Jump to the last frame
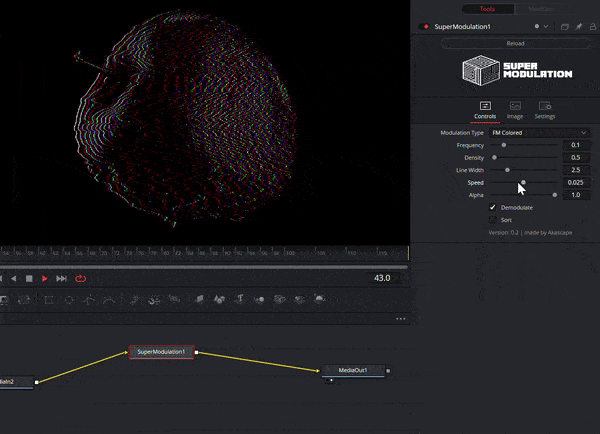The image size is (600, 434). tap(62, 278)
